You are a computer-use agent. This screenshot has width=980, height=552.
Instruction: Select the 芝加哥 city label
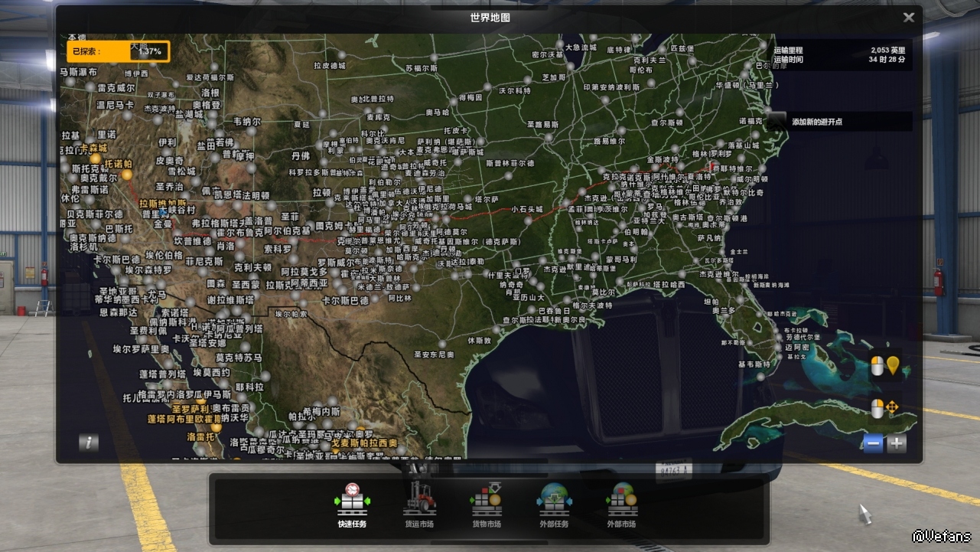tap(553, 77)
